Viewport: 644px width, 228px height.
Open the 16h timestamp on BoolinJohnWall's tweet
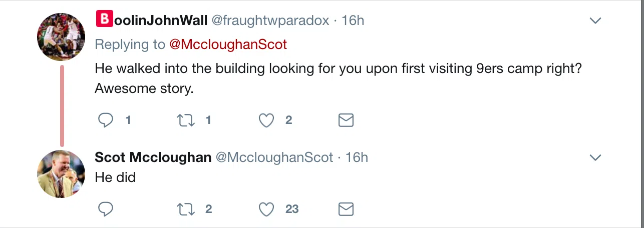353,20
